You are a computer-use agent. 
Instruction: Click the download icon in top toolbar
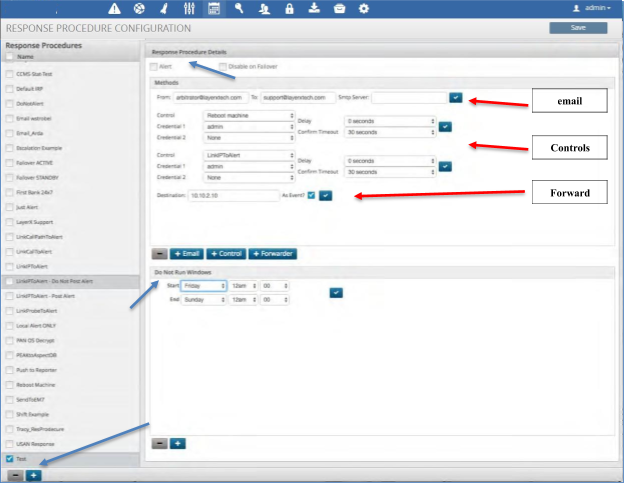click(315, 8)
